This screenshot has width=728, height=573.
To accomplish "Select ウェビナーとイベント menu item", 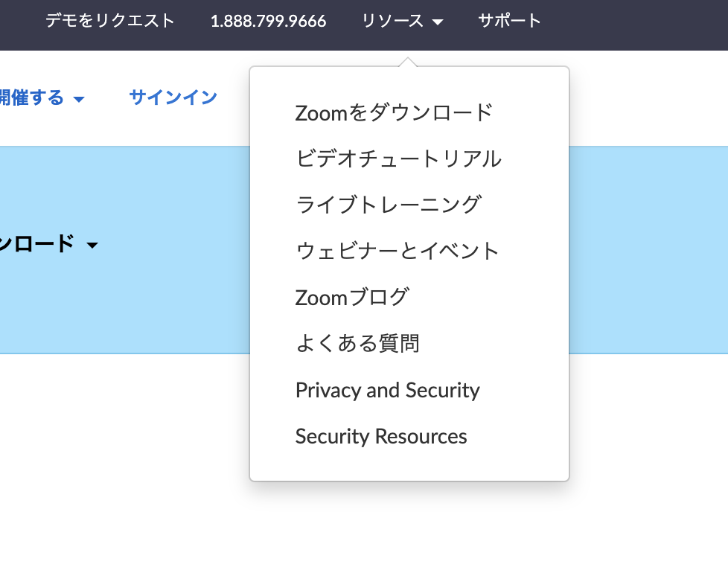I will click(397, 251).
